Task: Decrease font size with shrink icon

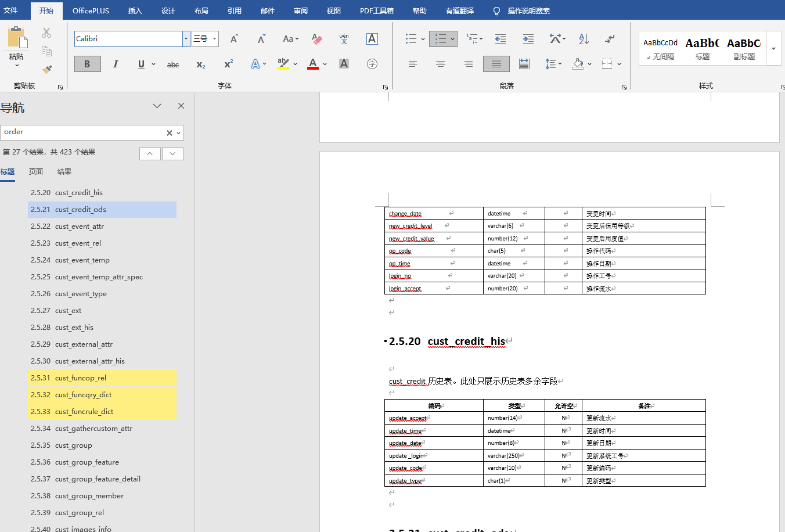Action: pos(261,39)
